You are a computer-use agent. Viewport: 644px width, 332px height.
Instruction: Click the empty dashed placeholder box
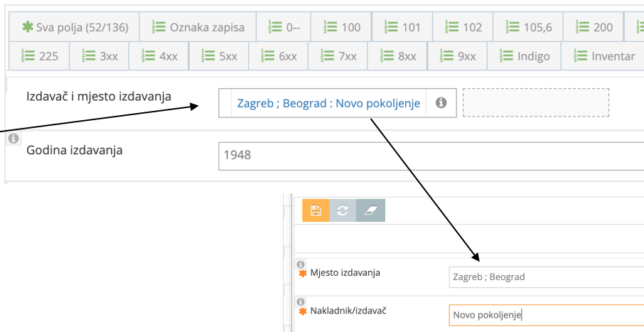[x=536, y=102]
